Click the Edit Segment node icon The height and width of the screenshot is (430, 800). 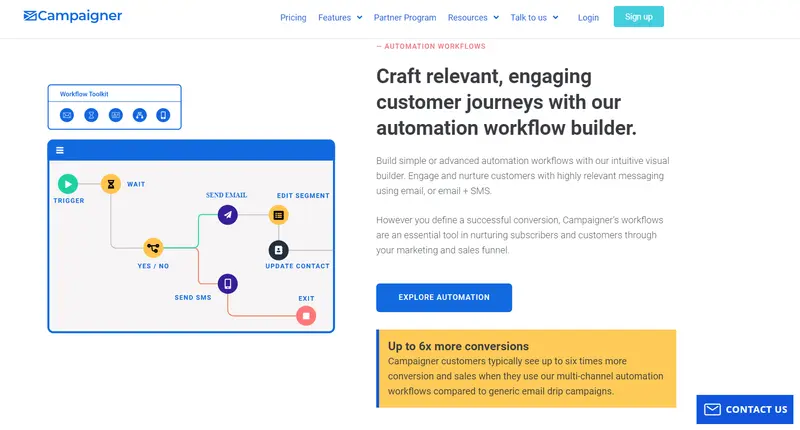pos(278,214)
